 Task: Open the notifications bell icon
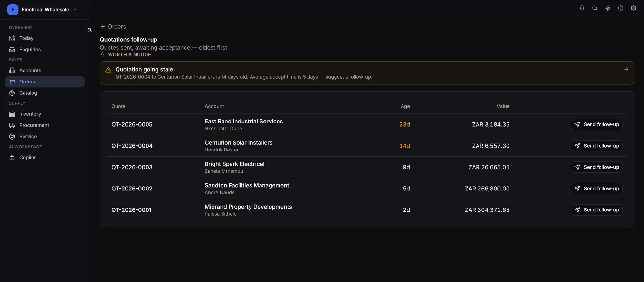(582, 8)
